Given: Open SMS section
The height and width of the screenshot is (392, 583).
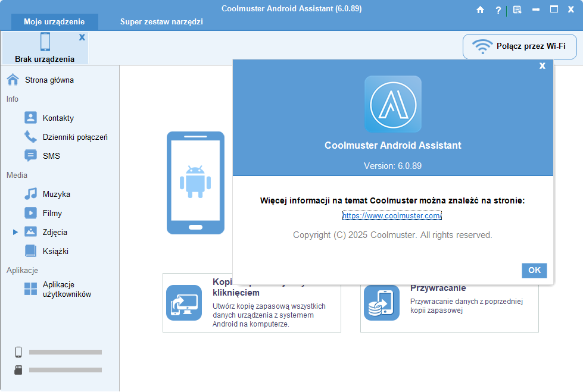Looking at the screenshot, I should 51,156.
